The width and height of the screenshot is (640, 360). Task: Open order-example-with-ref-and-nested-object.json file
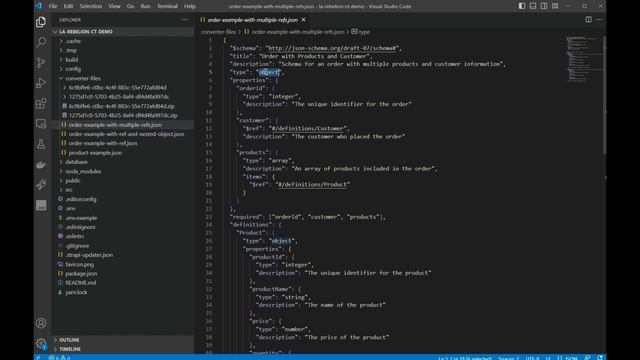point(123,134)
